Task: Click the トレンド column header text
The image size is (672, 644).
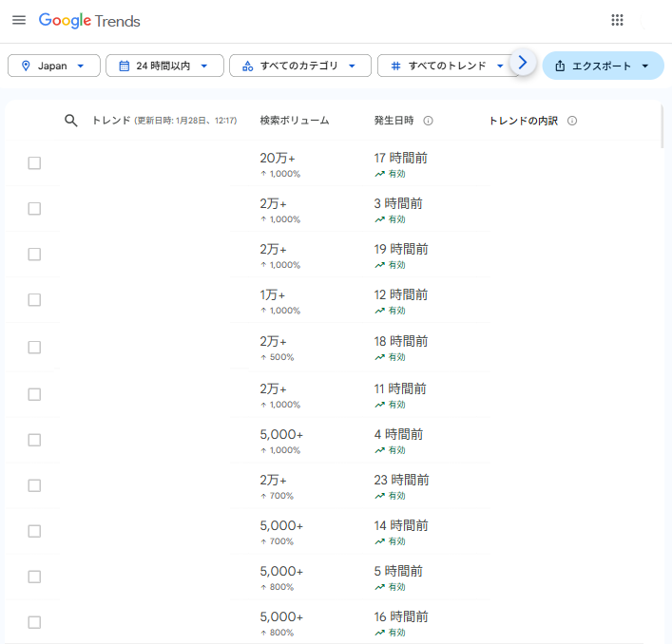Action: [x=110, y=121]
